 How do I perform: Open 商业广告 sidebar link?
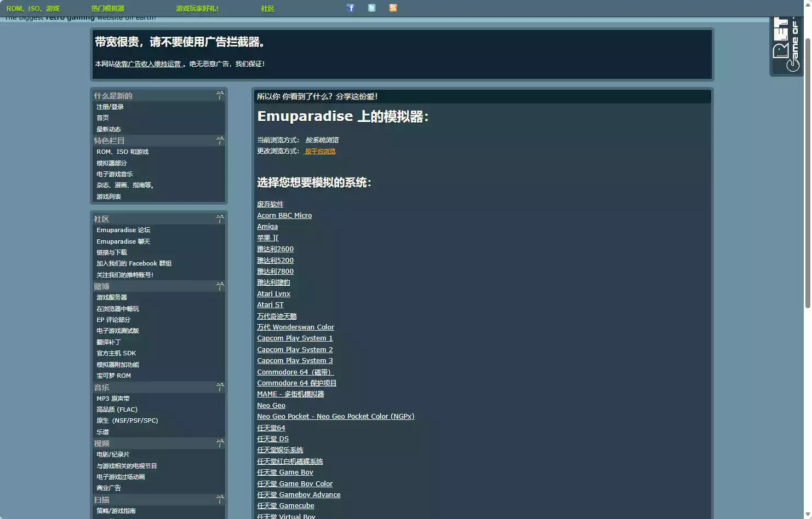(x=108, y=488)
